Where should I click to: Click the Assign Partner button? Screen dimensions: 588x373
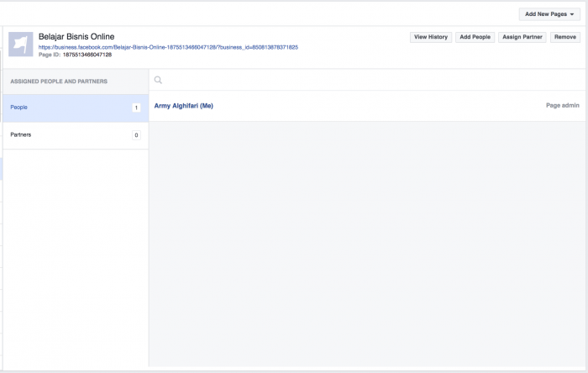(x=522, y=38)
